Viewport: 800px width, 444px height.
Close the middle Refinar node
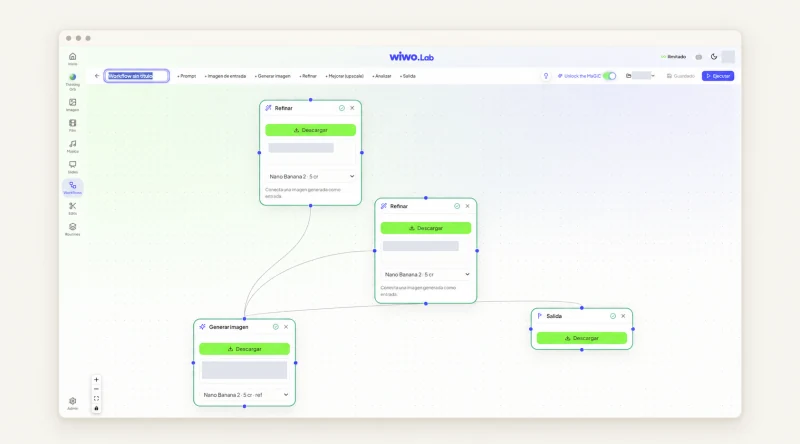click(467, 206)
